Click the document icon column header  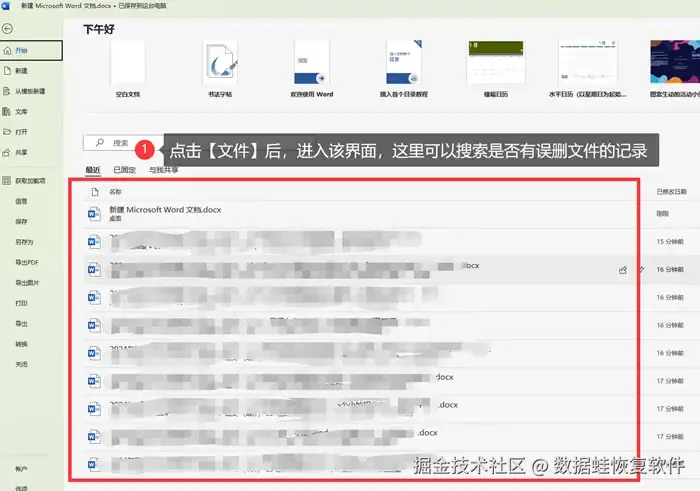pyautogui.click(x=95, y=192)
